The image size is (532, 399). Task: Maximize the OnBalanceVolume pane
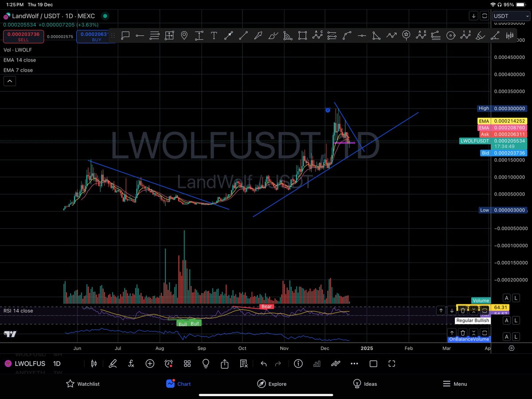485,332
